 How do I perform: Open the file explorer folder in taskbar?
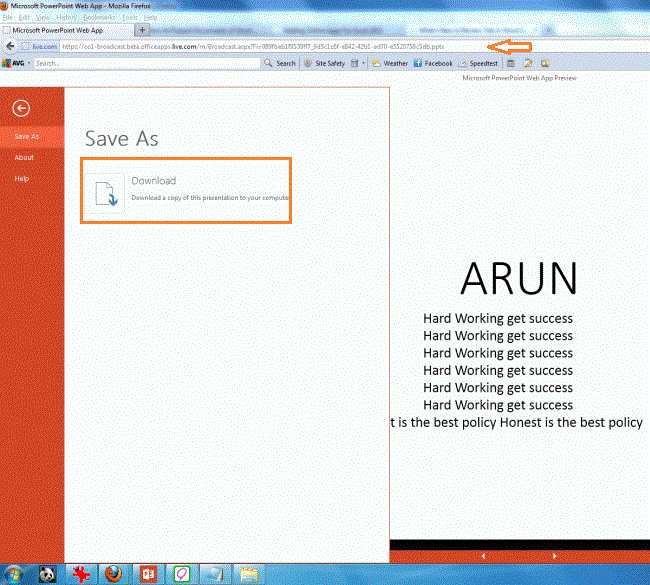[249, 574]
